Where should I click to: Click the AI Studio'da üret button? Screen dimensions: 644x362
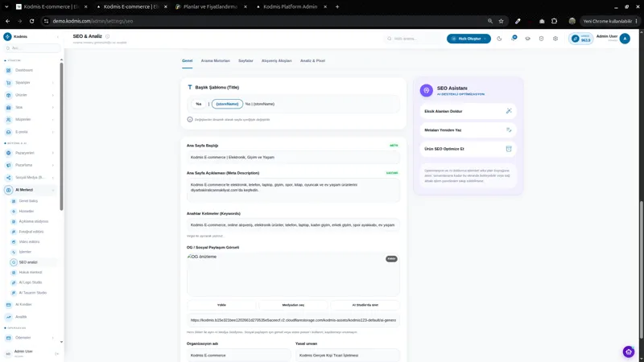[x=365, y=305]
